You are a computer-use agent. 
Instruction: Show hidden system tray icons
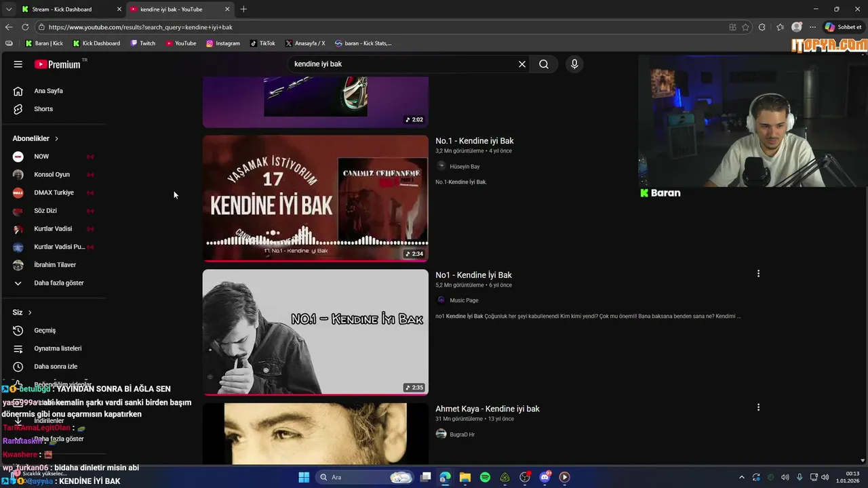741,477
